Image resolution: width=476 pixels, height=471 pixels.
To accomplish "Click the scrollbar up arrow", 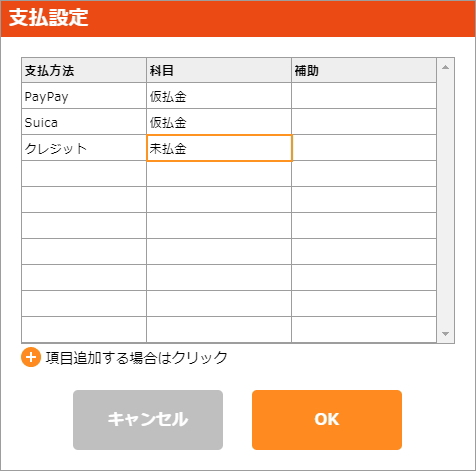I will point(445,67).
